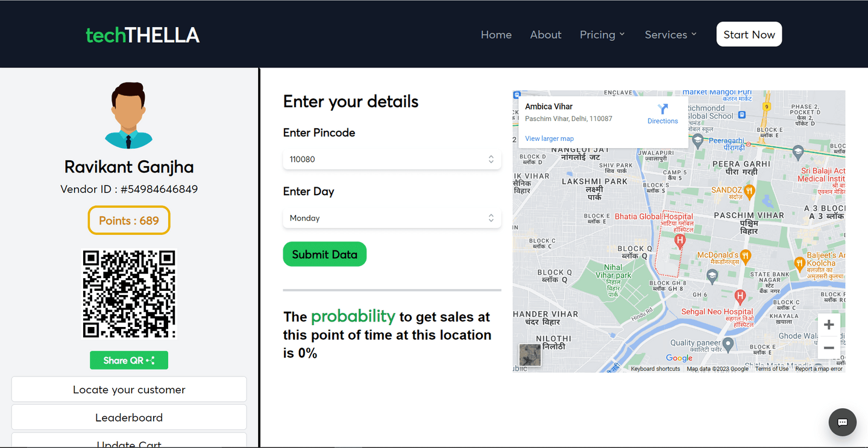Screen dimensions: 868x448
Task: Click the Start Now button
Action: [x=749, y=34]
